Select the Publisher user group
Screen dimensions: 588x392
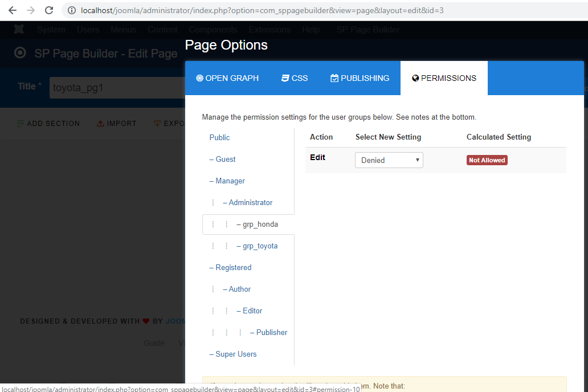(271, 332)
